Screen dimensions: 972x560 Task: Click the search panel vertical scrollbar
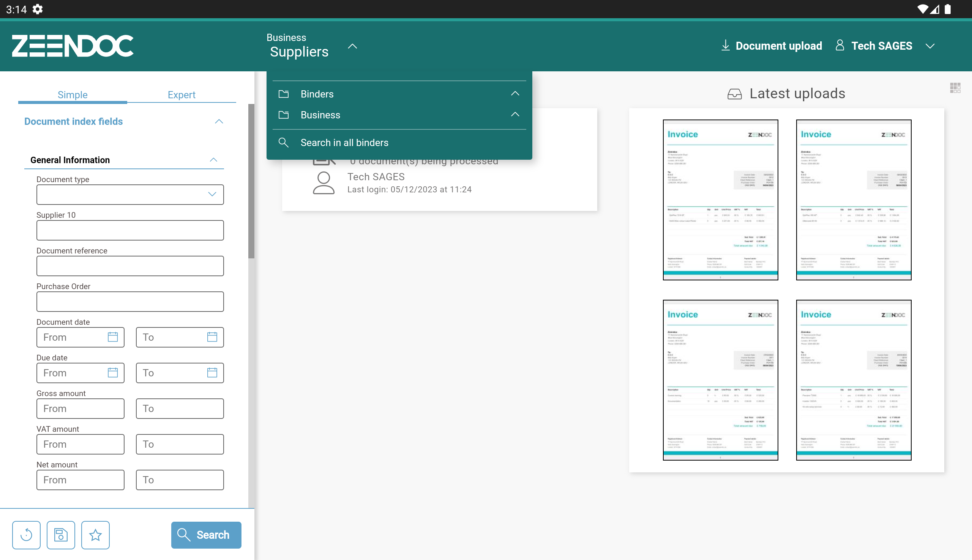(251, 181)
